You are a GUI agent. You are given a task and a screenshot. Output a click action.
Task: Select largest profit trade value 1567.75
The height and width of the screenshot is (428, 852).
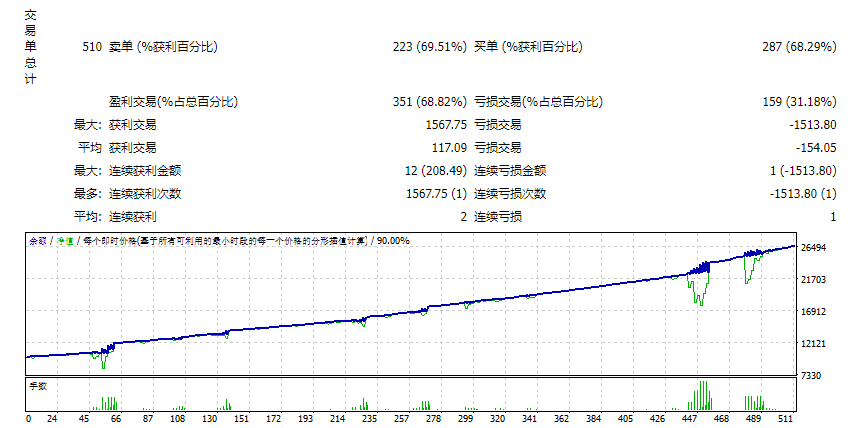(446, 125)
